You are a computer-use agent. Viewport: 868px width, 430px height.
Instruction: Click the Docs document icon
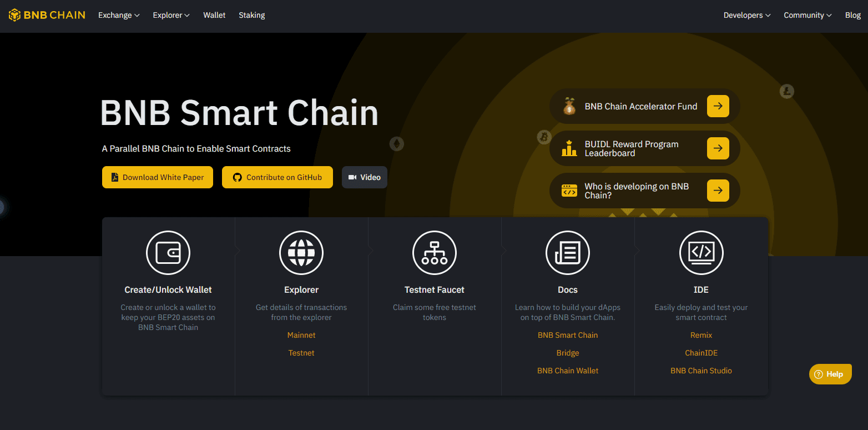(x=568, y=253)
